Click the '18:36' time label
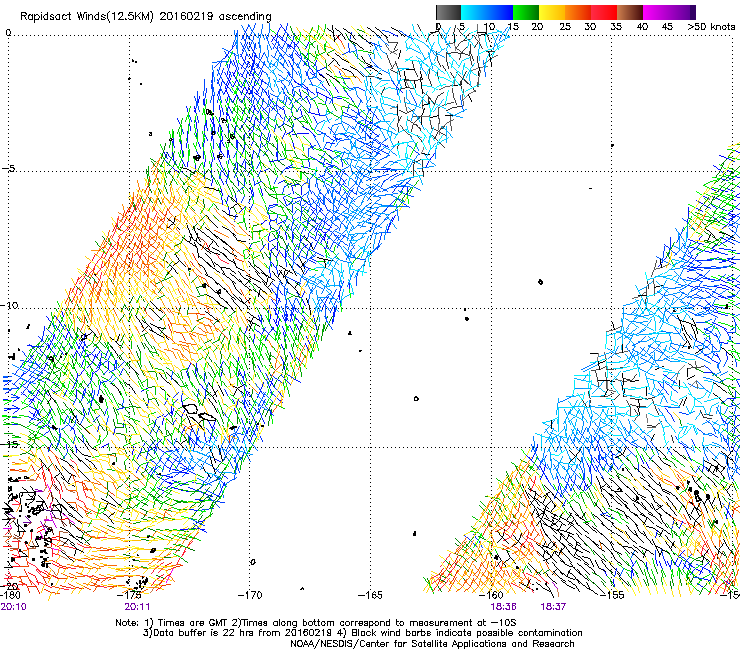740x650 pixels. point(503,607)
